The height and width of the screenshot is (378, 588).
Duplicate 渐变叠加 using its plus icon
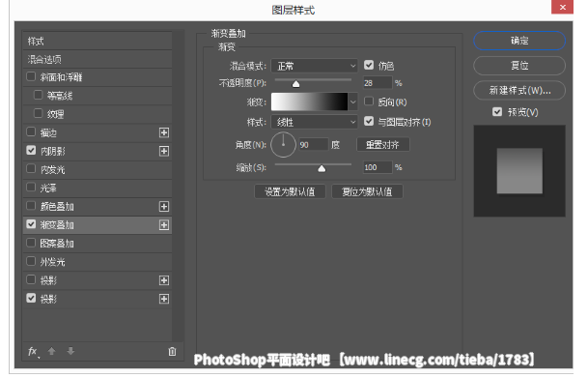pyautogui.click(x=164, y=225)
